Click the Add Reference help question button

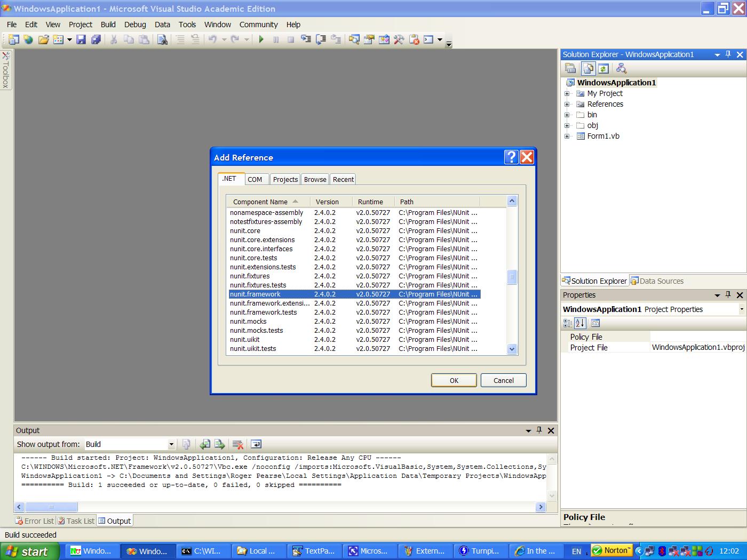(x=511, y=157)
